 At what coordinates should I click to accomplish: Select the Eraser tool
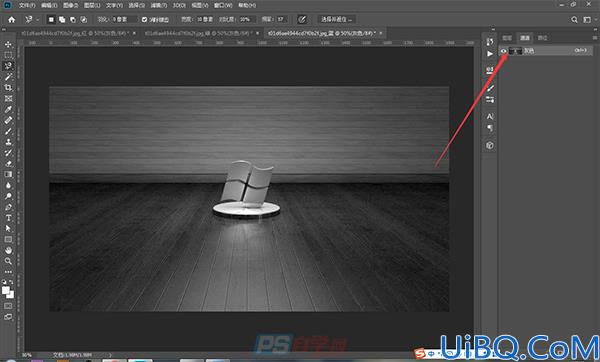(x=8, y=163)
